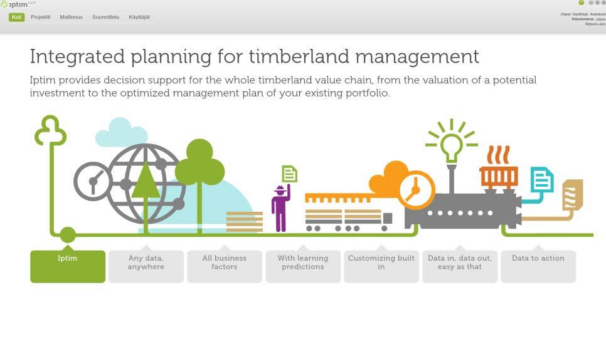Viewport: 606px width, 364px height.
Task: Open the Suunnittelu tab
Action: (x=105, y=17)
